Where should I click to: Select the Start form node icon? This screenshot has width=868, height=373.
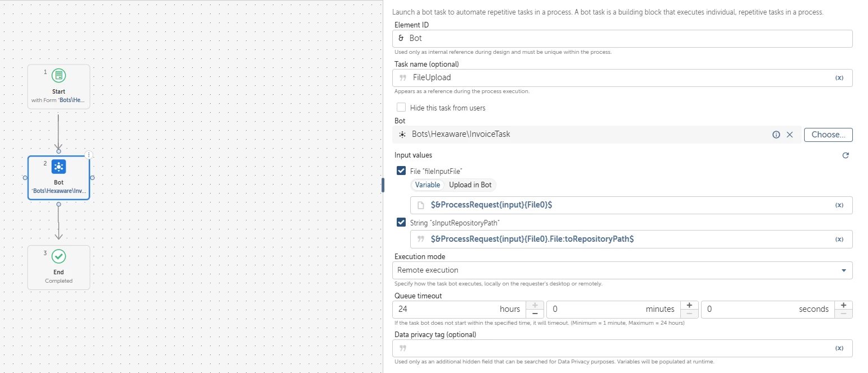[59, 76]
